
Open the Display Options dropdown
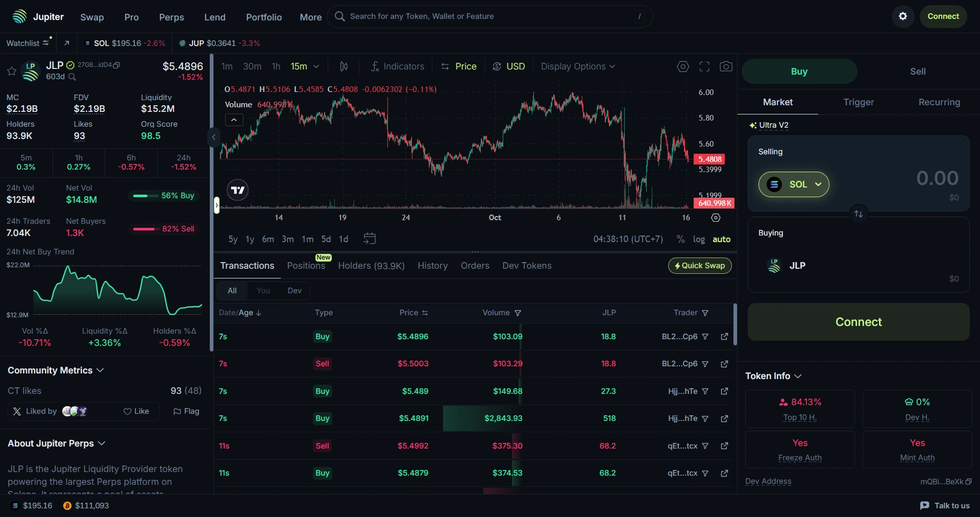(x=578, y=66)
